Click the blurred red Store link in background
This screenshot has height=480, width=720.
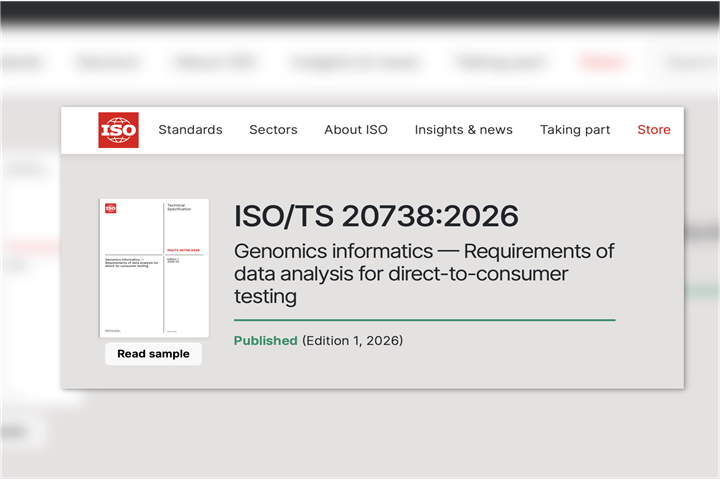(601, 62)
